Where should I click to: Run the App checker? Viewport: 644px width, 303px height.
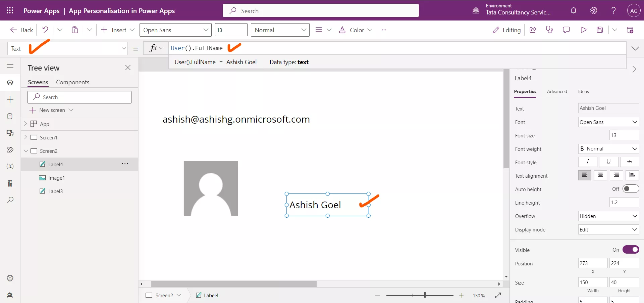(550, 30)
